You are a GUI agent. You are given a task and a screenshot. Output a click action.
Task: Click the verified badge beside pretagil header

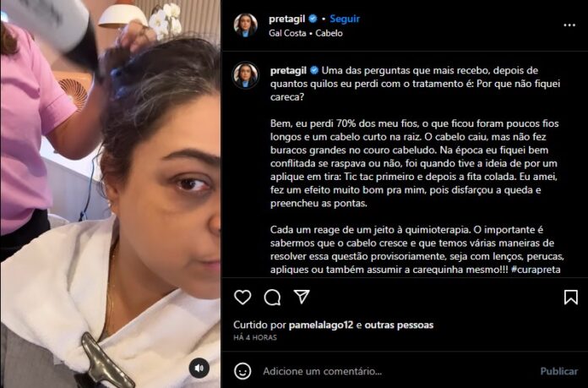coord(313,19)
